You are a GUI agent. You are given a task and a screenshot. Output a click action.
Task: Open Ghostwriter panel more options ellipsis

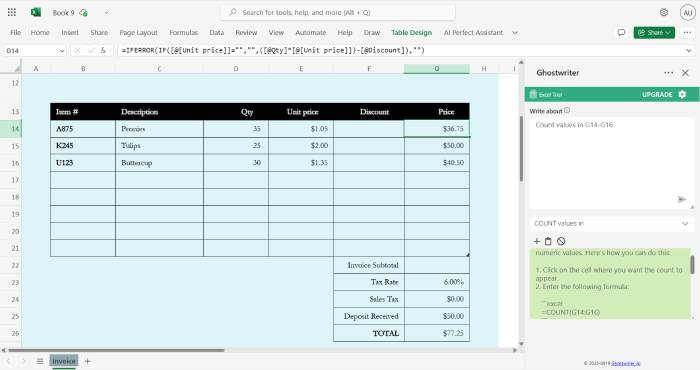pos(668,73)
